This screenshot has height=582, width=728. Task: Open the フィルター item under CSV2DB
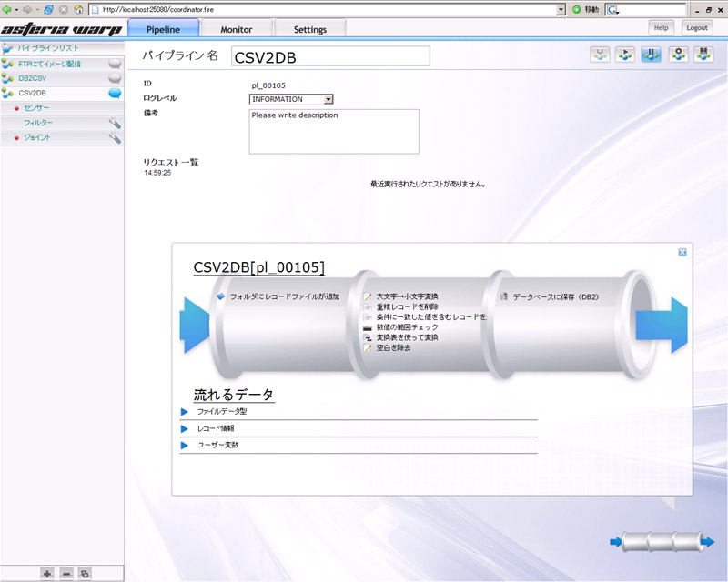38,123
